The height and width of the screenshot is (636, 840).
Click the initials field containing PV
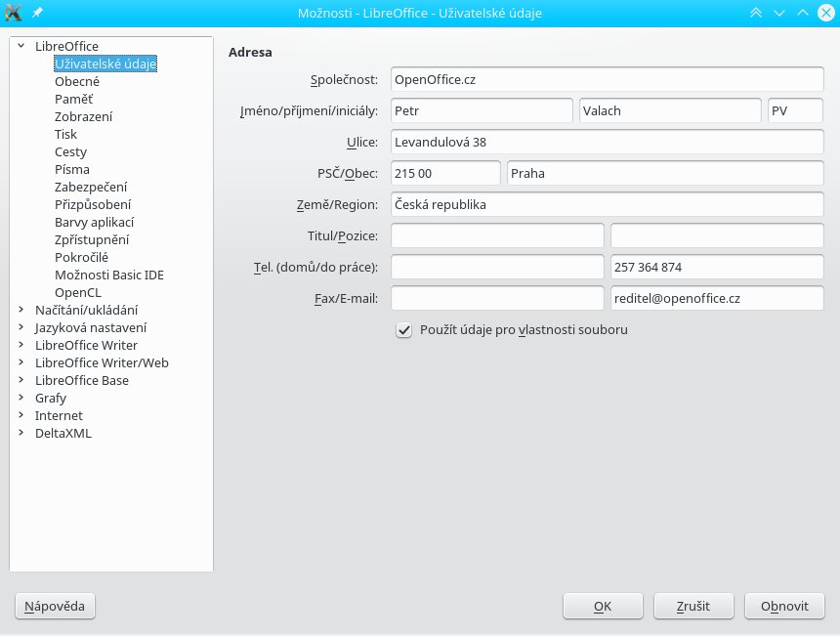click(x=795, y=110)
